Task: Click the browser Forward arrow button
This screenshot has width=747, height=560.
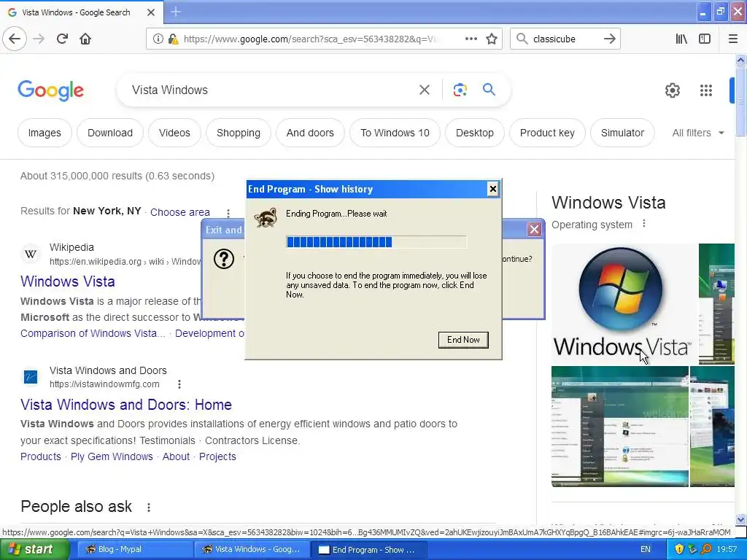Action: (x=39, y=39)
